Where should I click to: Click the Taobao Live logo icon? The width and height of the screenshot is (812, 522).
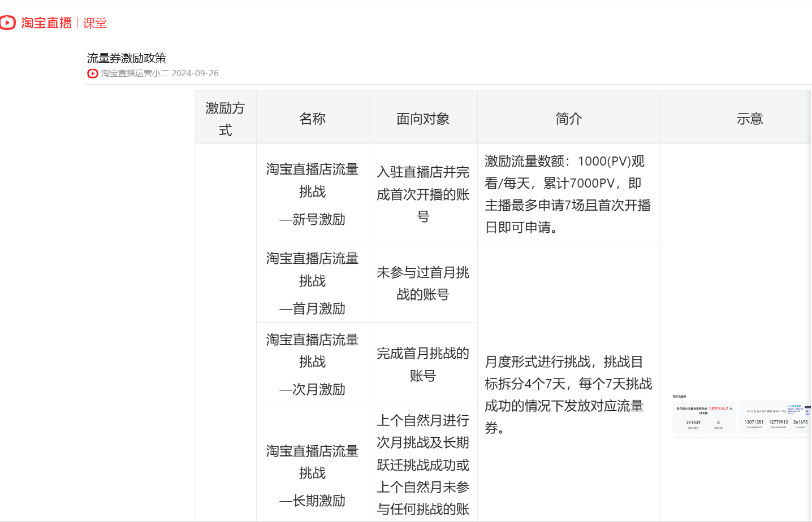point(7,23)
